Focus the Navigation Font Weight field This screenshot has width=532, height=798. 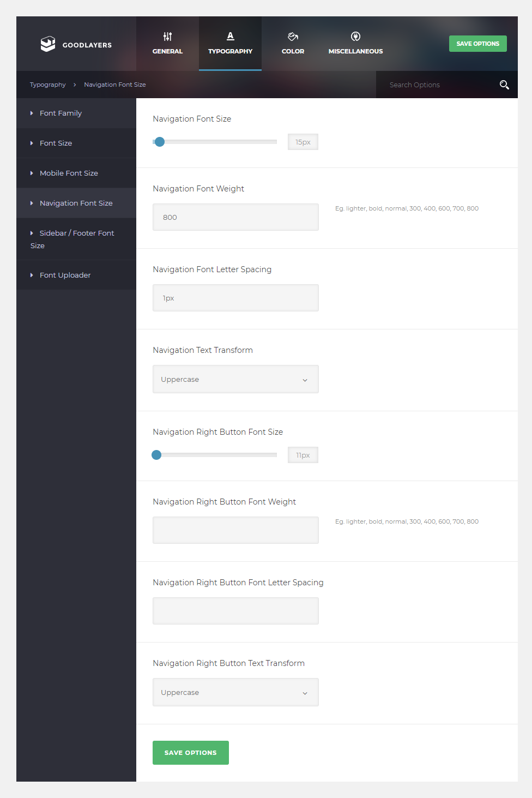click(x=235, y=217)
